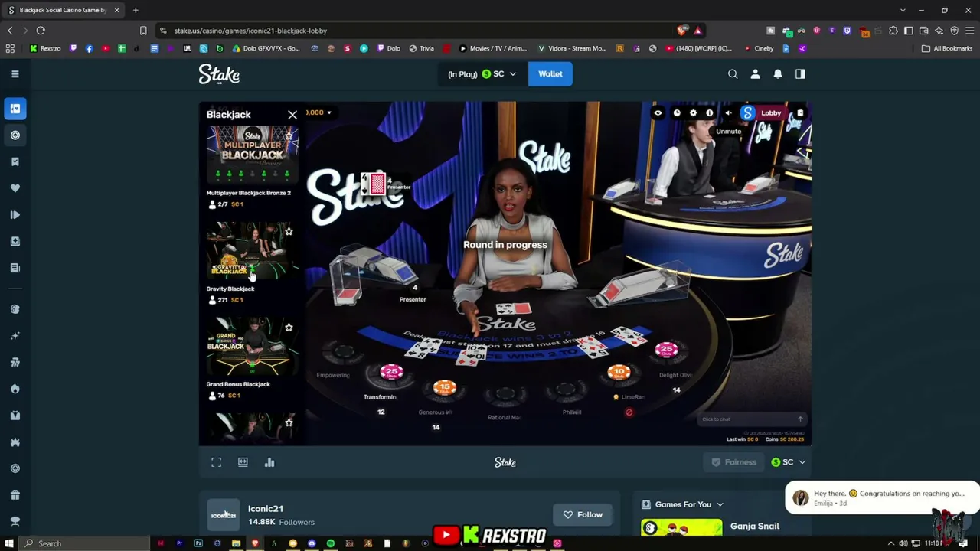The height and width of the screenshot is (551, 980).
Task: Click the Fairness button
Action: pyautogui.click(x=733, y=462)
